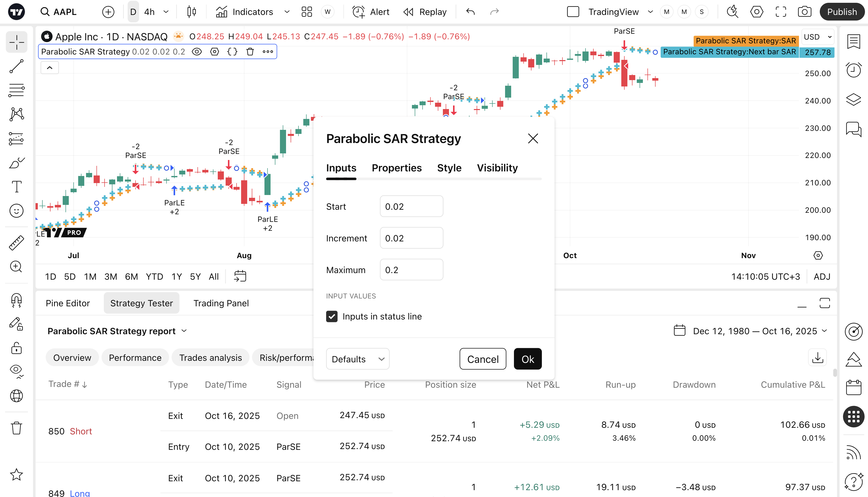Open the strategy source code braces icon
The width and height of the screenshot is (868, 497).
coord(232,52)
